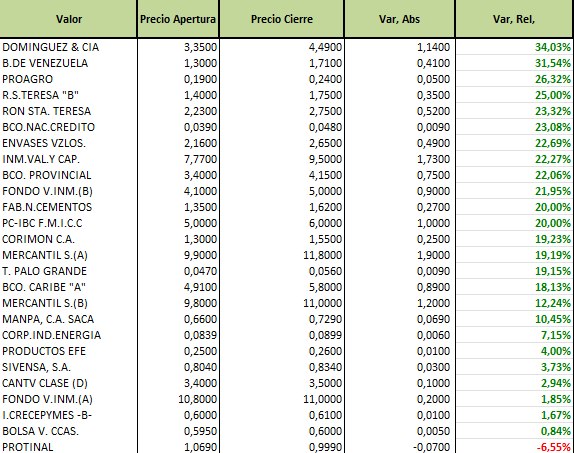Select the FONDO V.INM.(A) cell
This screenshot has height=453, width=574.
[x=68, y=399]
